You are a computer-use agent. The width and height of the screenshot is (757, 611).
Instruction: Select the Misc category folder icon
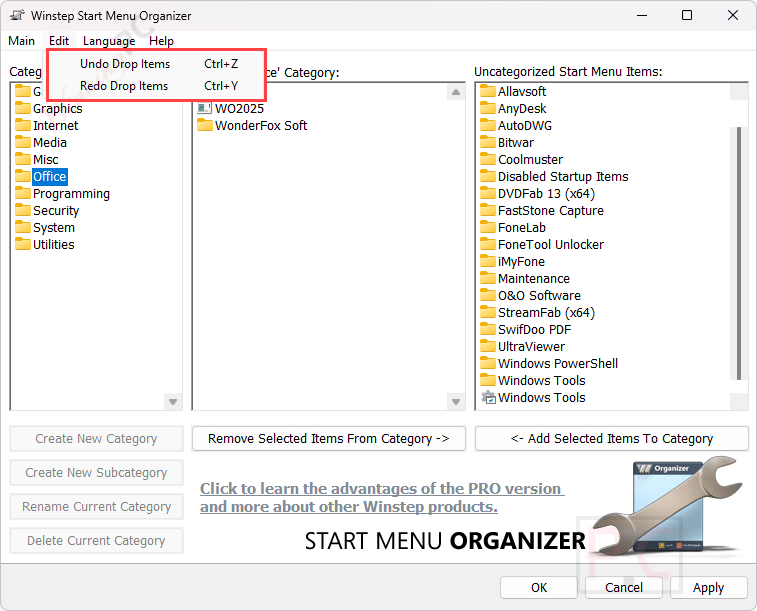[23, 159]
